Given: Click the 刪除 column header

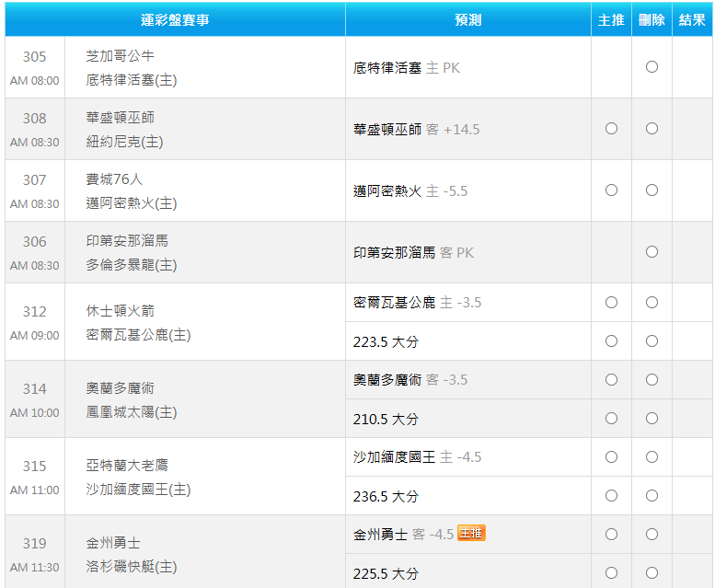Looking at the screenshot, I should coord(652,19).
